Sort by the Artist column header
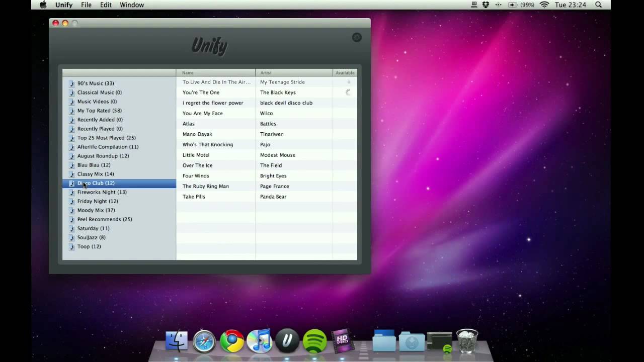The width and height of the screenshot is (644, 362). (x=294, y=72)
